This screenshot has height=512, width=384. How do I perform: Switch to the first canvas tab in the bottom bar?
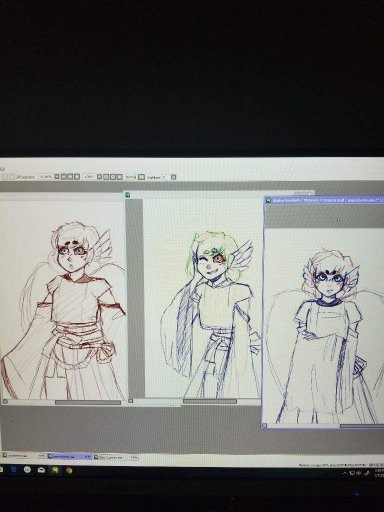pyautogui.click(x=23, y=456)
